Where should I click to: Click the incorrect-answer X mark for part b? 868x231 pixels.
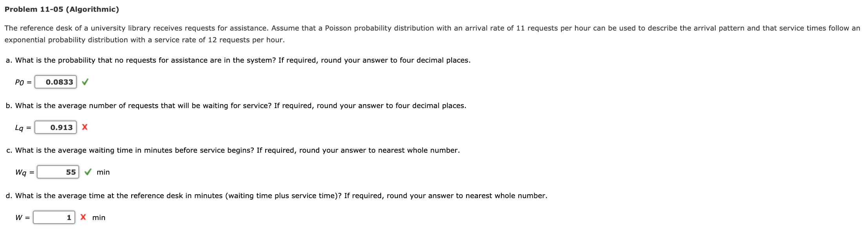[x=85, y=127]
